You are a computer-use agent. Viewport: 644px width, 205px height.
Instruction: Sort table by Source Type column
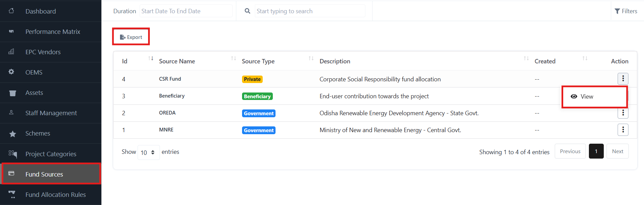(311, 59)
